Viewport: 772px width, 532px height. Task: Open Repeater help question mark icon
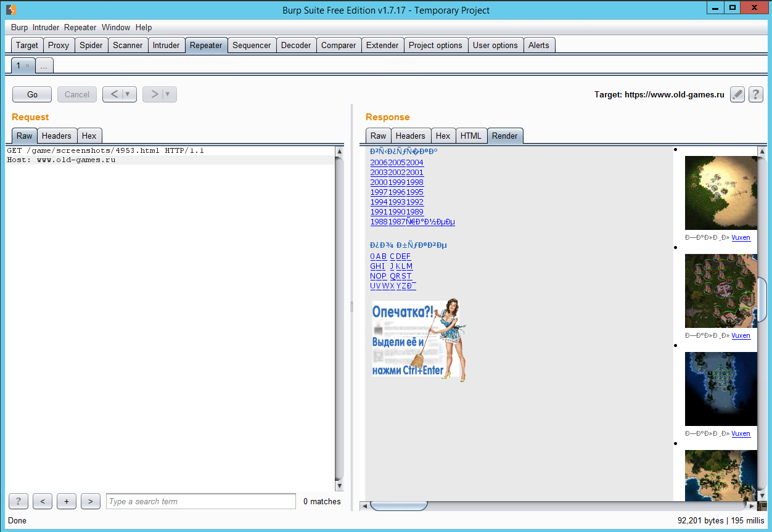tap(755, 94)
